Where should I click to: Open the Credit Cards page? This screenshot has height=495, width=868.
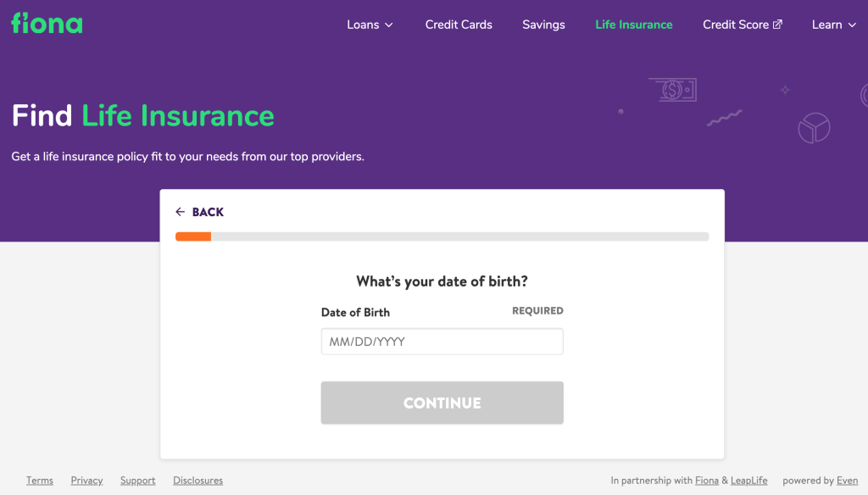tap(459, 25)
